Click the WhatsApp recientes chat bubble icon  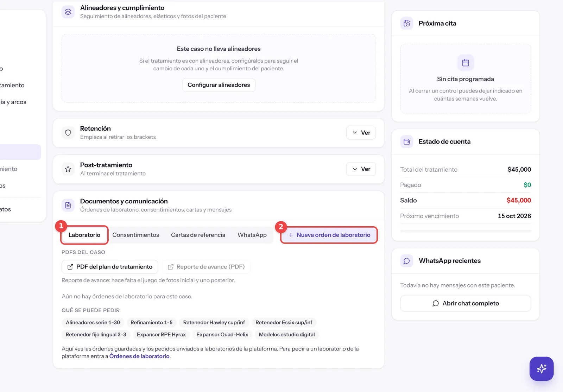pyautogui.click(x=407, y=261)
